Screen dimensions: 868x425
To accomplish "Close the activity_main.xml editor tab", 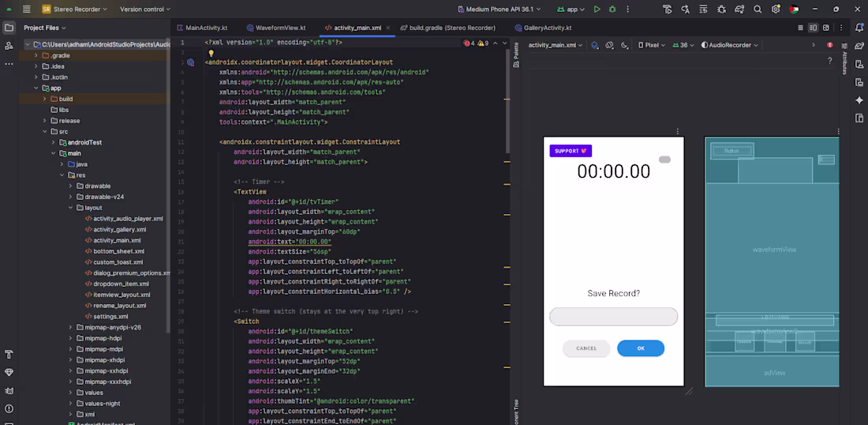I will pyautogui.click(x=388, y=28).
